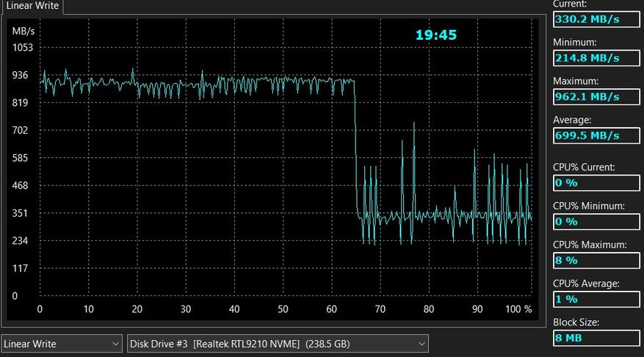This screenshot has height=357, width=644.
Task: Expand the Disk Drive #3 Realtek selection dropdown
Action: click(x=278, y=343)
